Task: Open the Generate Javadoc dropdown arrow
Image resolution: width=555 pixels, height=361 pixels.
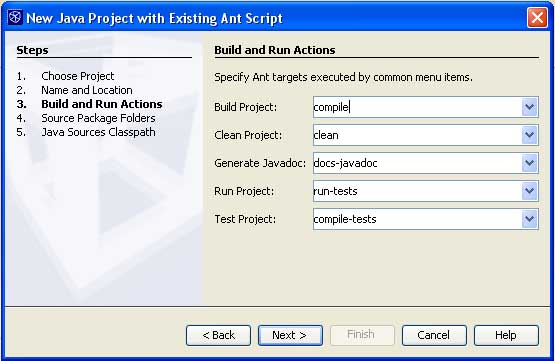Action: 530,163
